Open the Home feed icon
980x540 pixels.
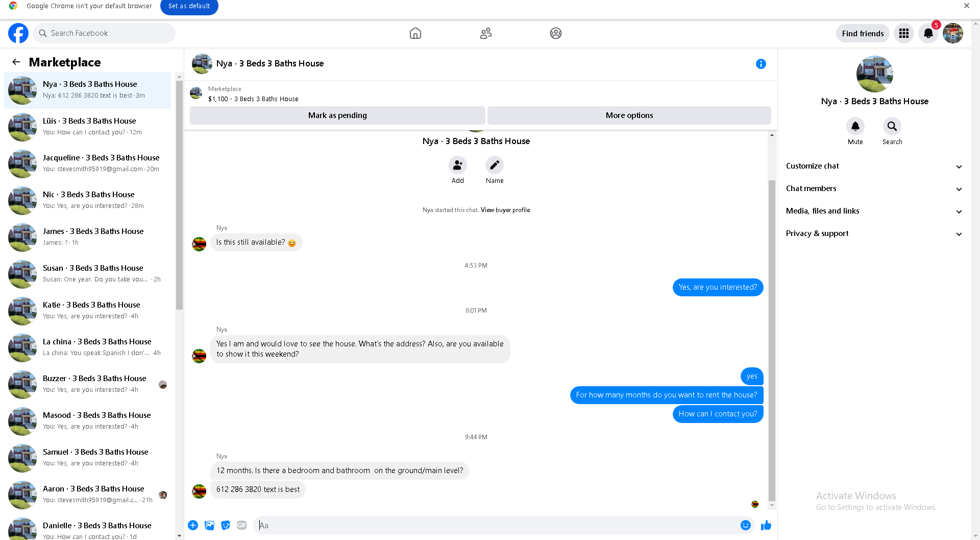tap(415, 33)
